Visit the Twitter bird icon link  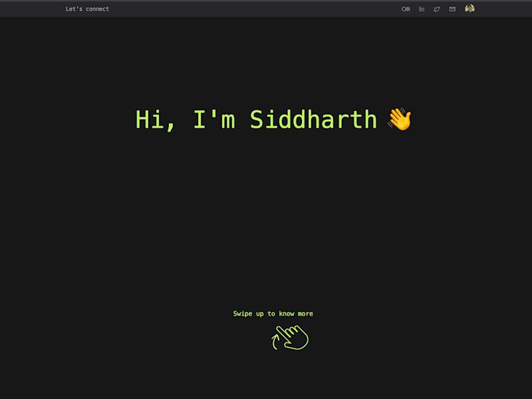click(x=437, y=9)
